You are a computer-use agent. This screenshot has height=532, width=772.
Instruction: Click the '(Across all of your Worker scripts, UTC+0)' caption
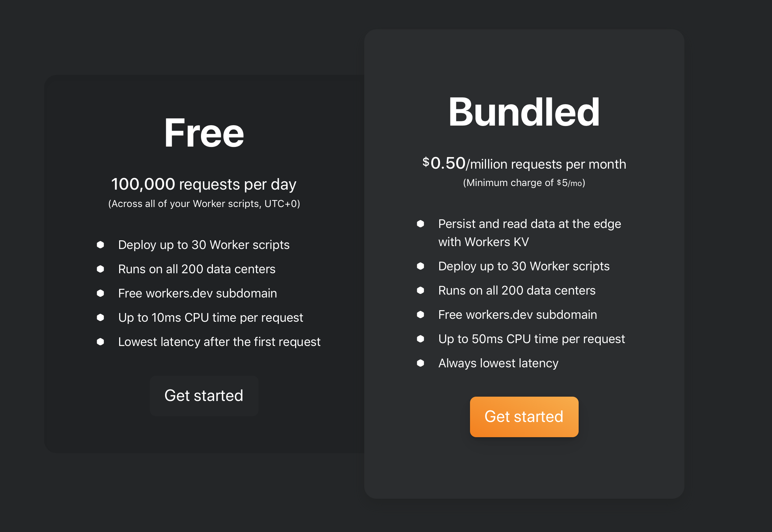204,203
